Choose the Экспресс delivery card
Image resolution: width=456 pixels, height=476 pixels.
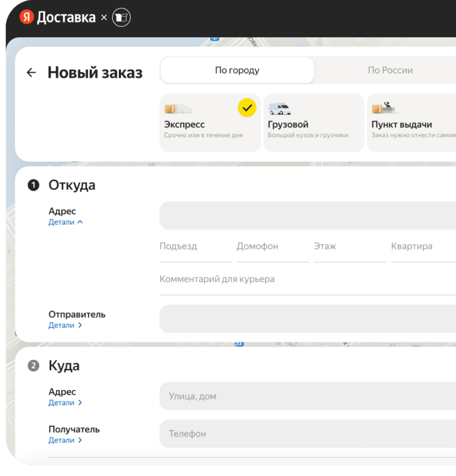click(x=210, y=123)
